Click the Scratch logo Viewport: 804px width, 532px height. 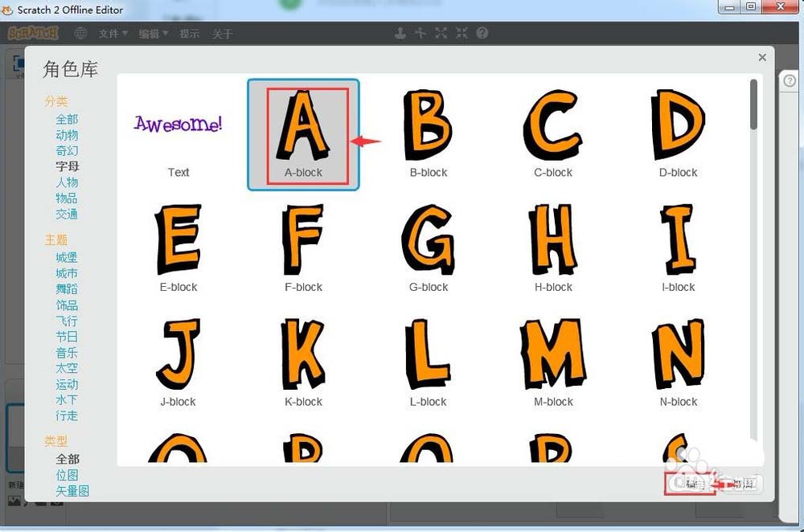(x=34, y=33)
